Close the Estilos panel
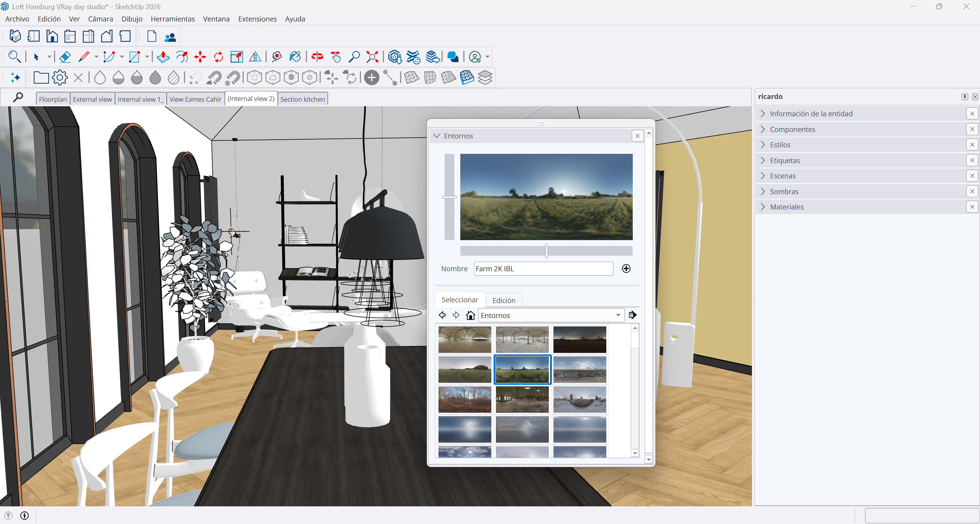 tap(972, 145)
